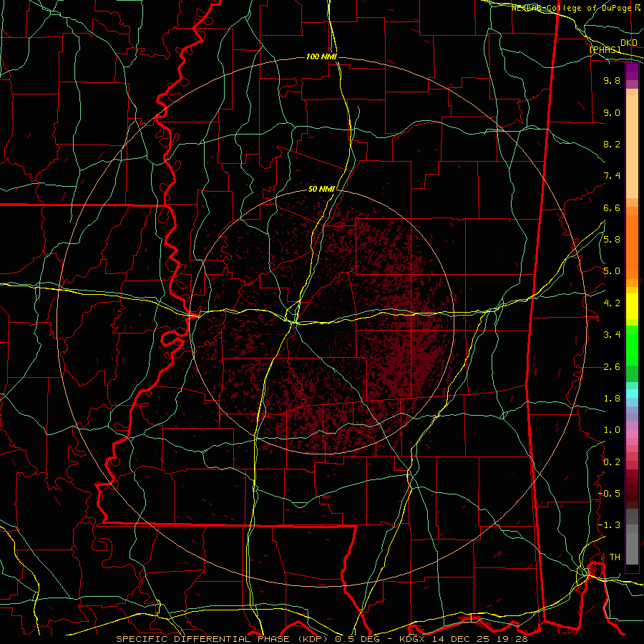Viewport: 644px width, 644px height.
Task: Click the 1.8 value on the scale
Action: coord(612,399)
